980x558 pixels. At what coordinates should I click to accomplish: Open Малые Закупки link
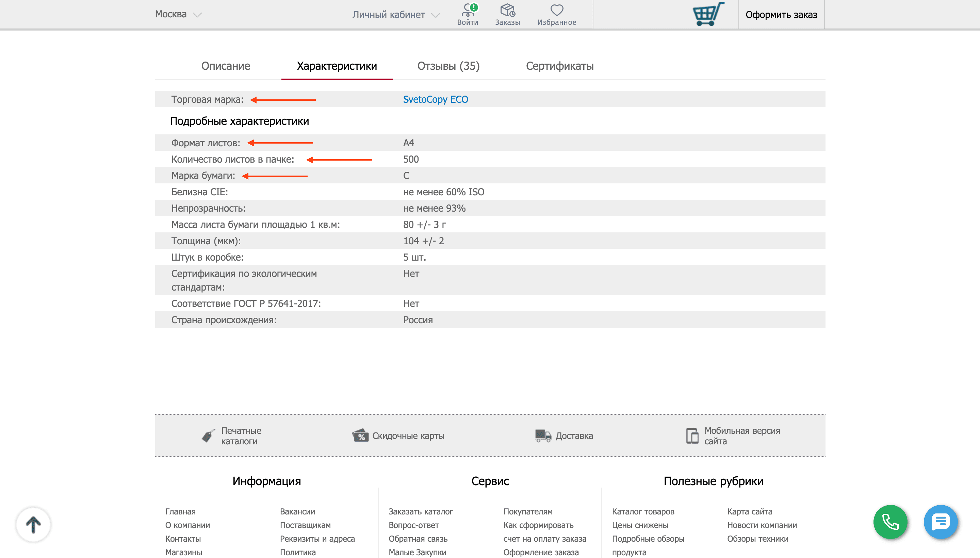(418, 552)
